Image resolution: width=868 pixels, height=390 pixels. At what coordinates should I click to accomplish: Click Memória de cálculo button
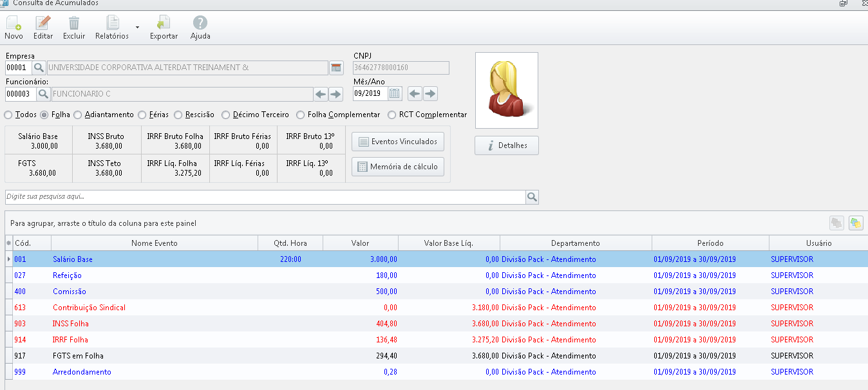(x=398, y=167)
